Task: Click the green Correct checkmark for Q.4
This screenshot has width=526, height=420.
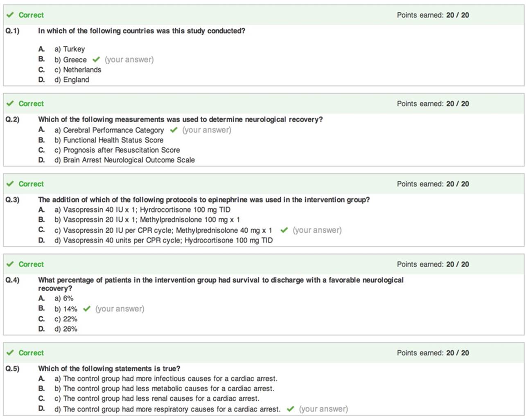Action: [x=10, y=264]
